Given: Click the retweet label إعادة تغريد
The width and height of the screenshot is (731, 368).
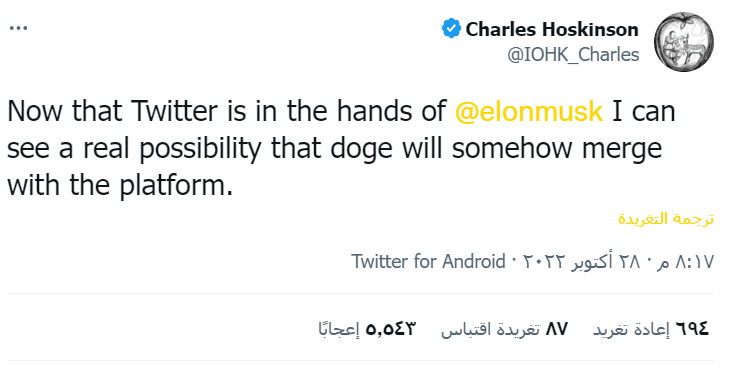Looking at the screenshot, I should pos(631,329).
